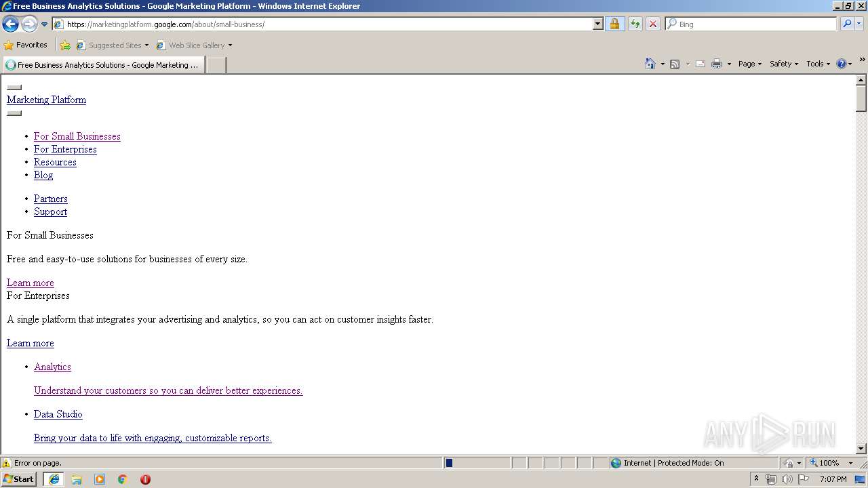The width and height of the screenshot is (868, 488).
Task: Open the Tools menu
Action: (818, 64)
